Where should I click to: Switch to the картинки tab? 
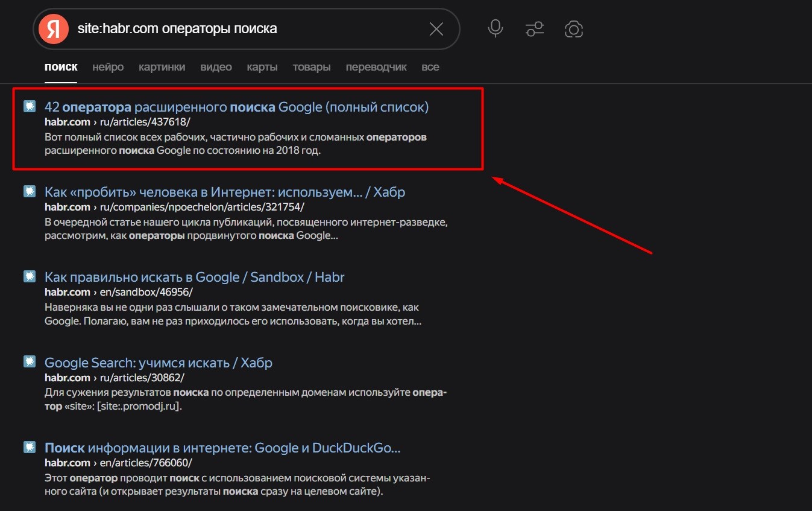click(x=162, y=67)
